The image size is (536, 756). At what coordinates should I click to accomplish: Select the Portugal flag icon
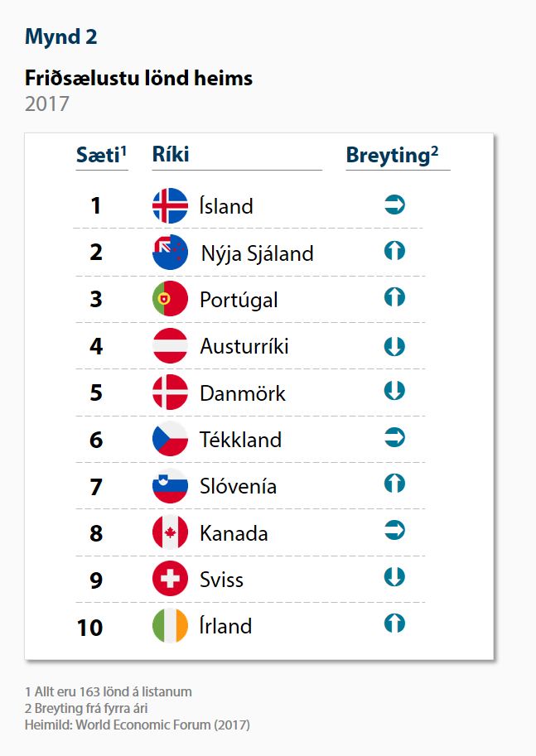(170, 299)
